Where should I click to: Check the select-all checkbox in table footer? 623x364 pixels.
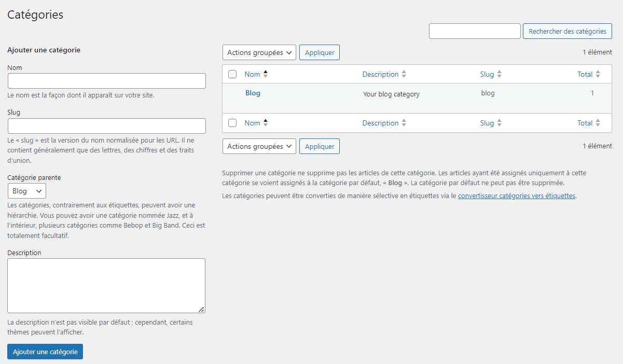(x=232, y=123)
